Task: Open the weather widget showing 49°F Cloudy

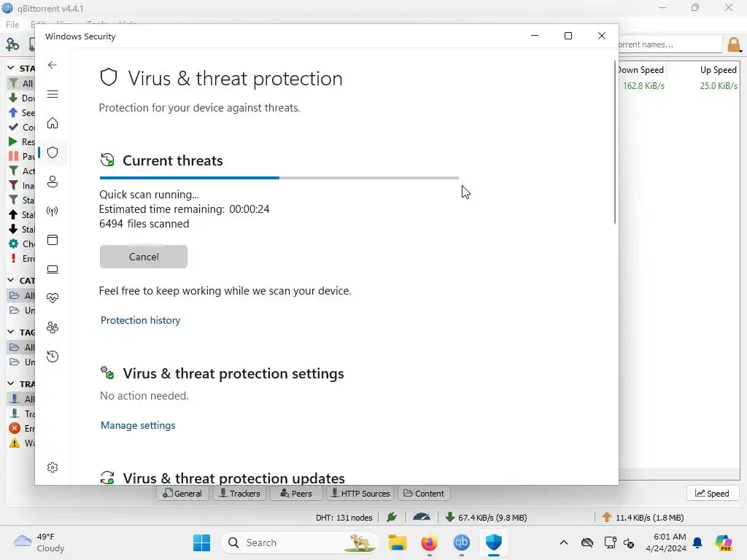Action: 39,542
